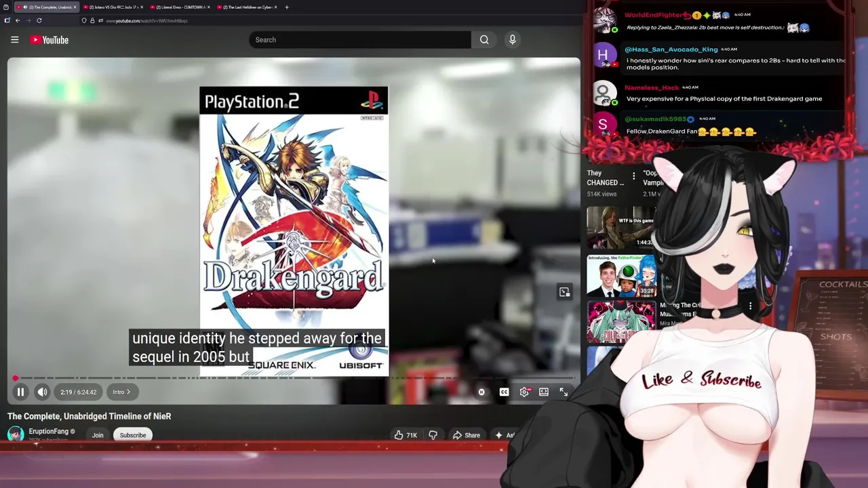Switch to The Last Helldiver tab
Viewport: 868px width, 488px height.
tap(245, 7)
